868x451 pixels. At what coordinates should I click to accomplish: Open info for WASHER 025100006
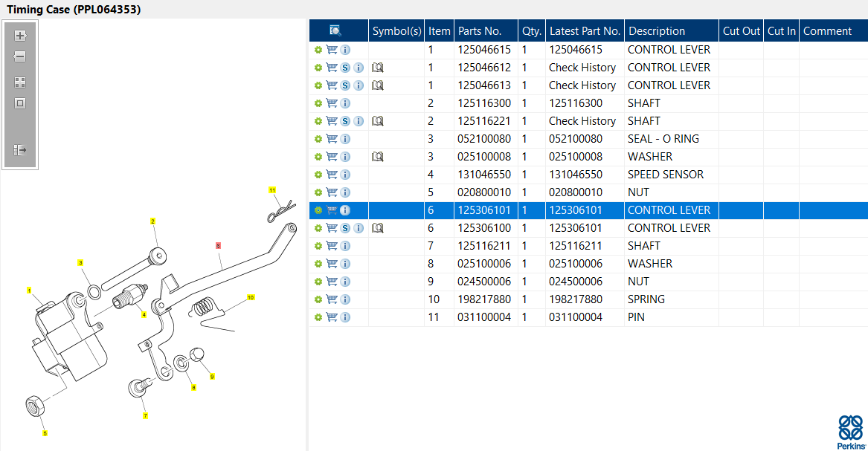coord(345,264)
